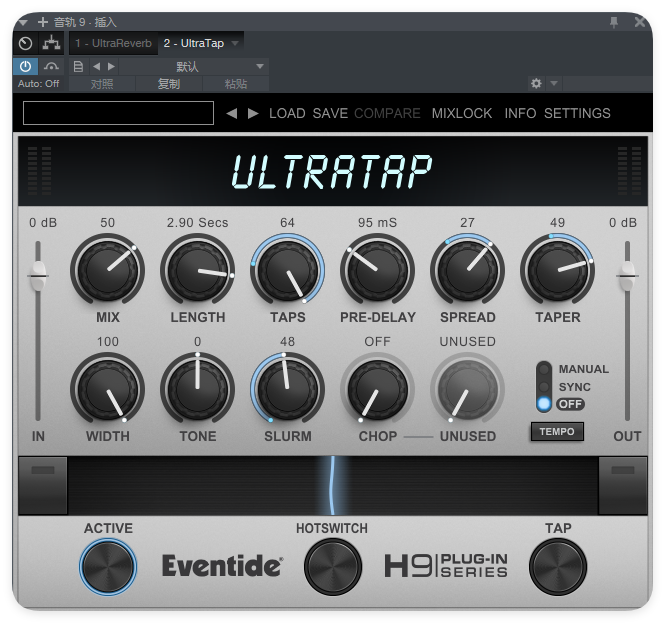
Task: Click the MIX knob
Action: 108,270
